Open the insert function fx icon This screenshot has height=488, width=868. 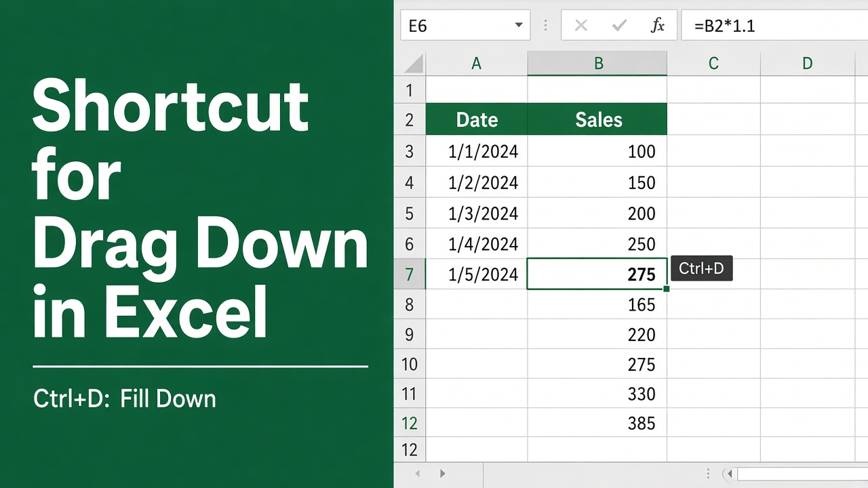657,26
